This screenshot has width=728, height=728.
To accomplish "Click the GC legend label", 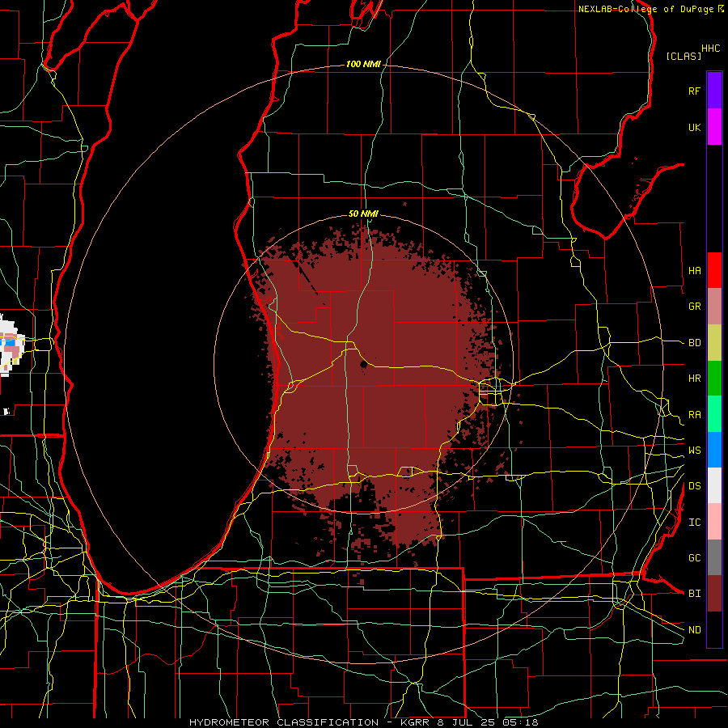I will pyautogui.click(x=694, y=558).
